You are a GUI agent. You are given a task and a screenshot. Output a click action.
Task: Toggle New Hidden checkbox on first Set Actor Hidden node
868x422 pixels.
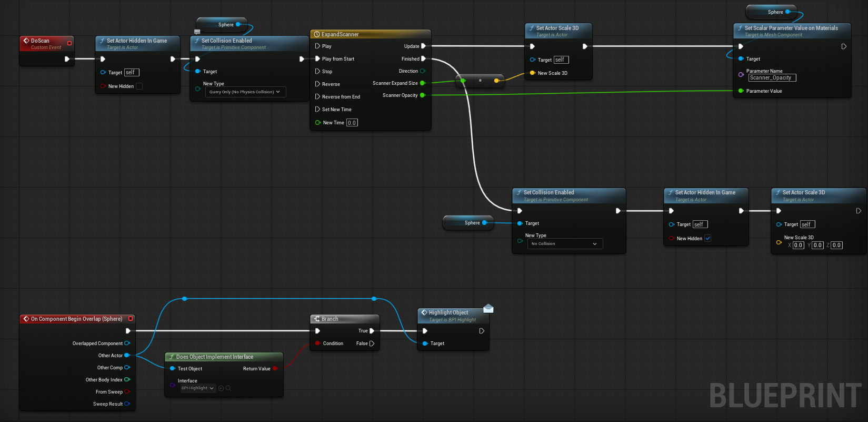point(139,86)
